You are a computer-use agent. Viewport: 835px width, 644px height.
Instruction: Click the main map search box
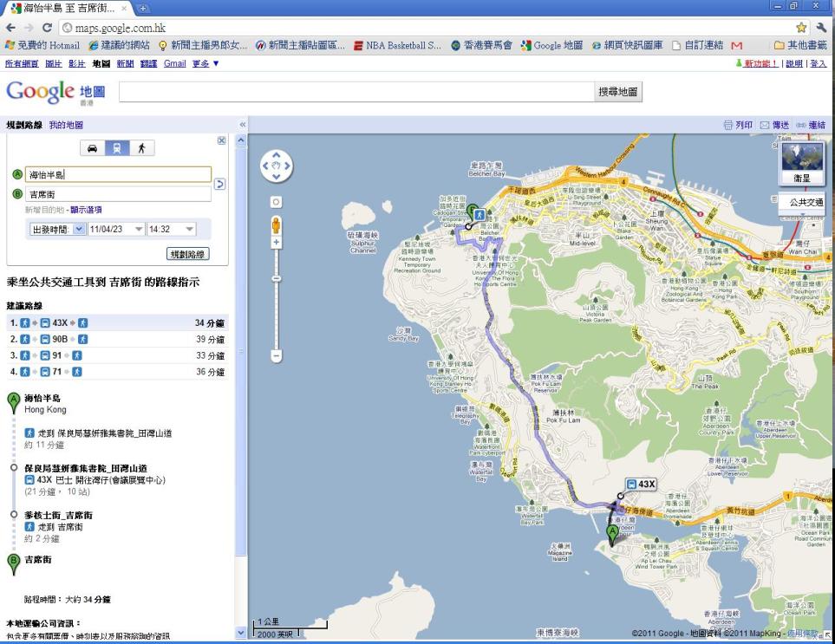(x=356, y=92)
